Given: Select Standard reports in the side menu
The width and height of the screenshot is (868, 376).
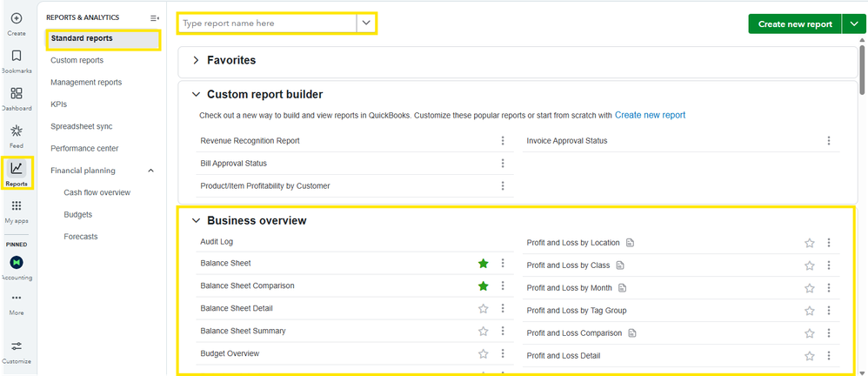Looking at the screenshot, I should (104, 40).
